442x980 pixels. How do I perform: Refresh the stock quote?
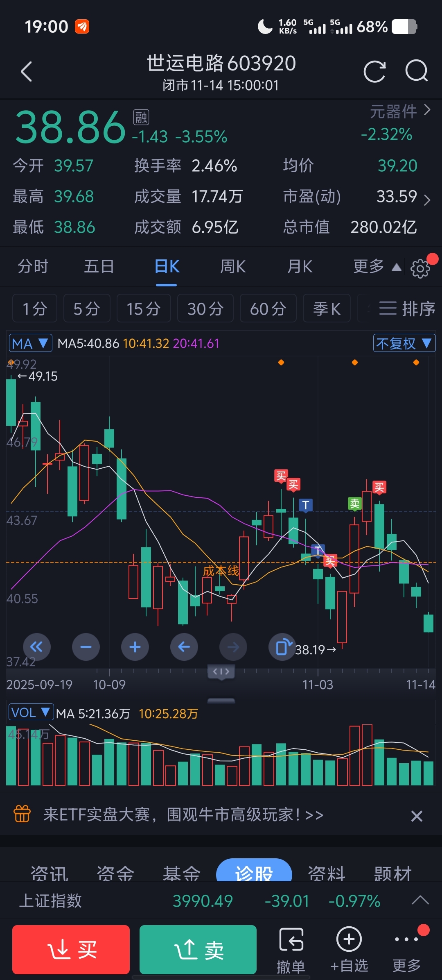click(375, 72)
